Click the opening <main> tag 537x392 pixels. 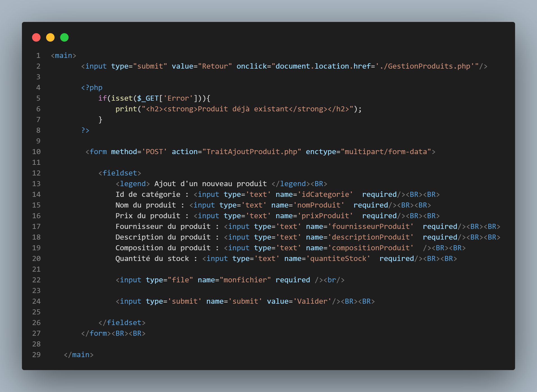click(x=64, y=56)
